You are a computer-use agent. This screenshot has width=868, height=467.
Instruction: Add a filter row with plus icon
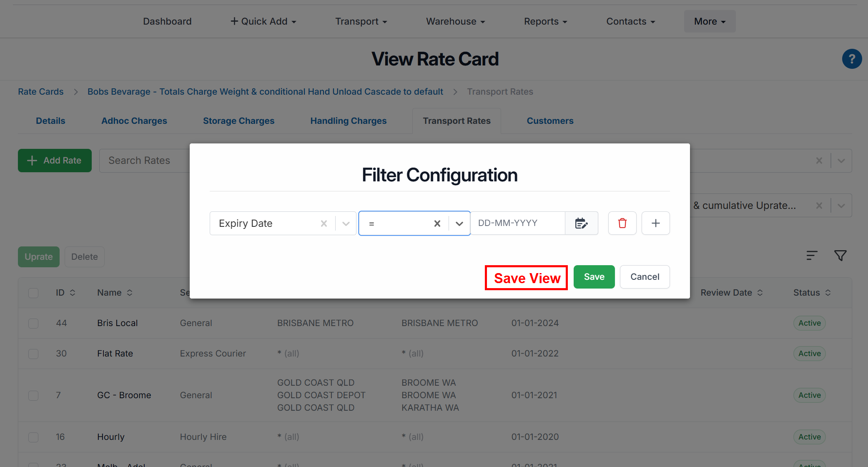[x=655, y=223]
